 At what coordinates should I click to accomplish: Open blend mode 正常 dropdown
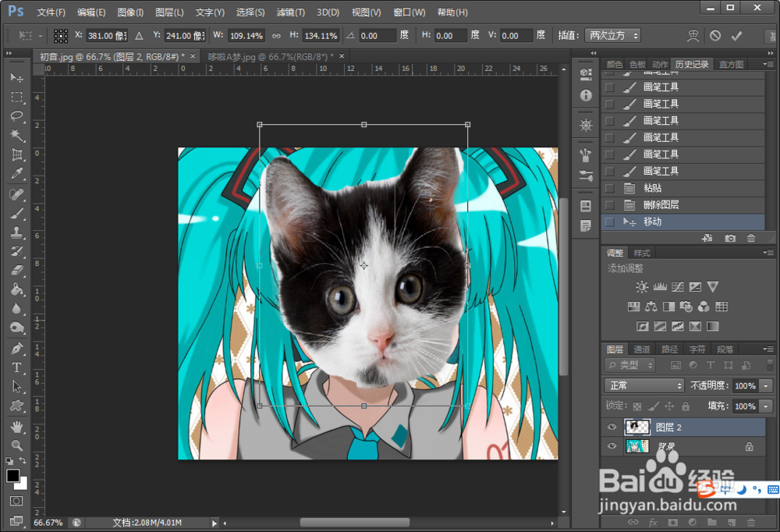[x=645, y=385]
